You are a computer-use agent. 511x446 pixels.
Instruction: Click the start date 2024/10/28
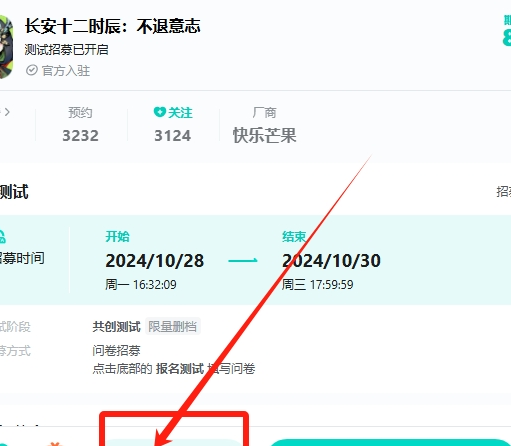click(155, 261)
